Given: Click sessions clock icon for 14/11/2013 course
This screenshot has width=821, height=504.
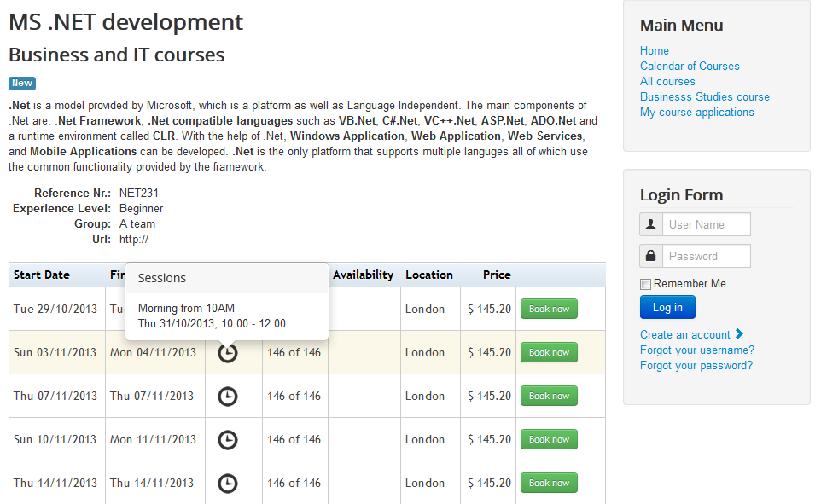Looking at the screenshot, I should (x=227, y=483).
